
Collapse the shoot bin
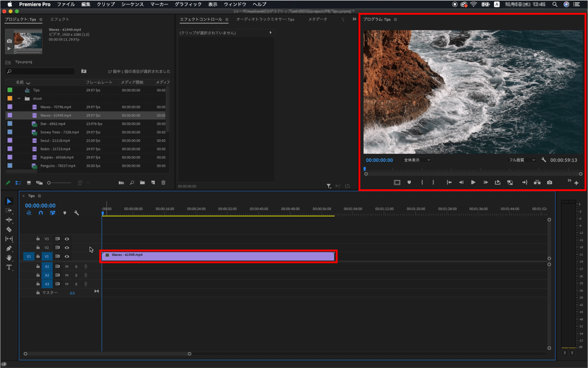pyautogui.click(x=19, y=99)
